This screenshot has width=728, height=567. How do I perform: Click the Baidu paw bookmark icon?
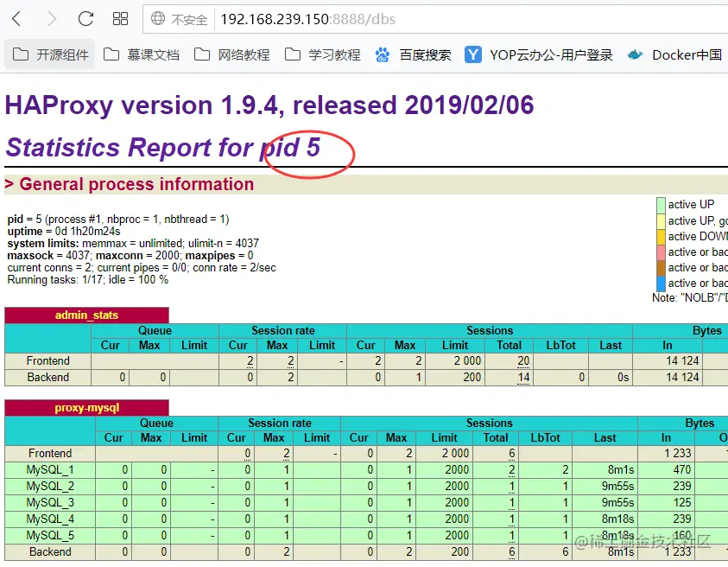pyautogui.click(x=382, y=54)
